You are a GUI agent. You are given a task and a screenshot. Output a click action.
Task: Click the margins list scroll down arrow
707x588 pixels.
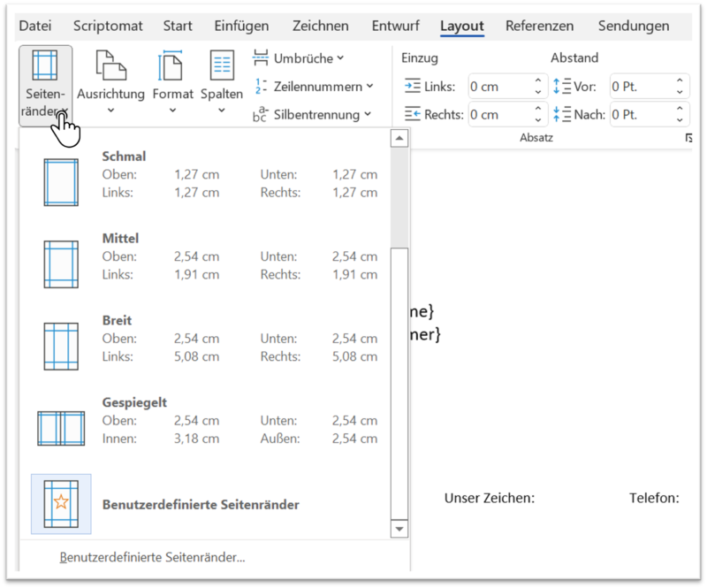click(399, 529)
